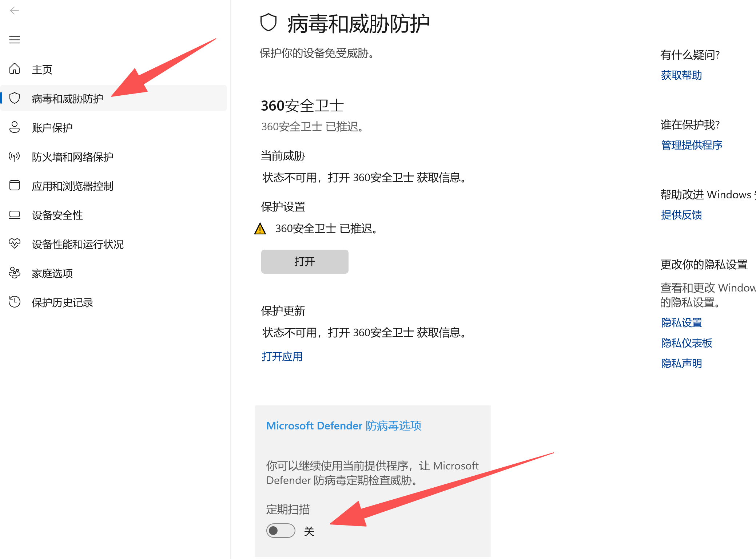Image resolution: width=756 pixels, height=559 pixels.
Task: Open the 隐私设置 link
Action: [x=681, y=322]
